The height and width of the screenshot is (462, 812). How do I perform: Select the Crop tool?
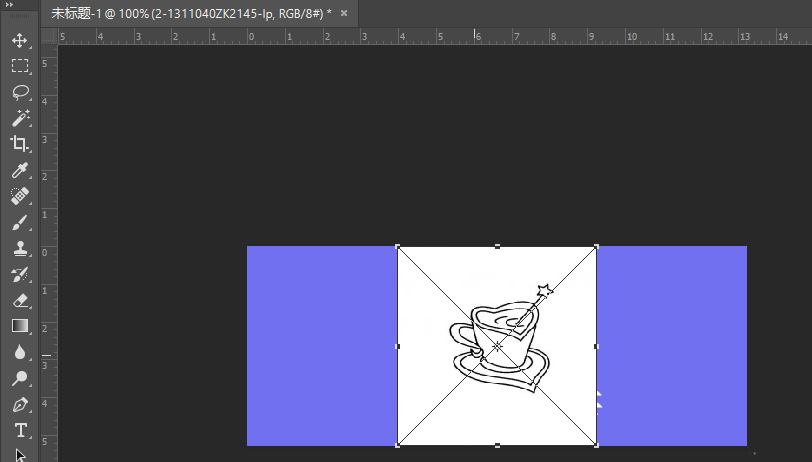click(20, 143)
